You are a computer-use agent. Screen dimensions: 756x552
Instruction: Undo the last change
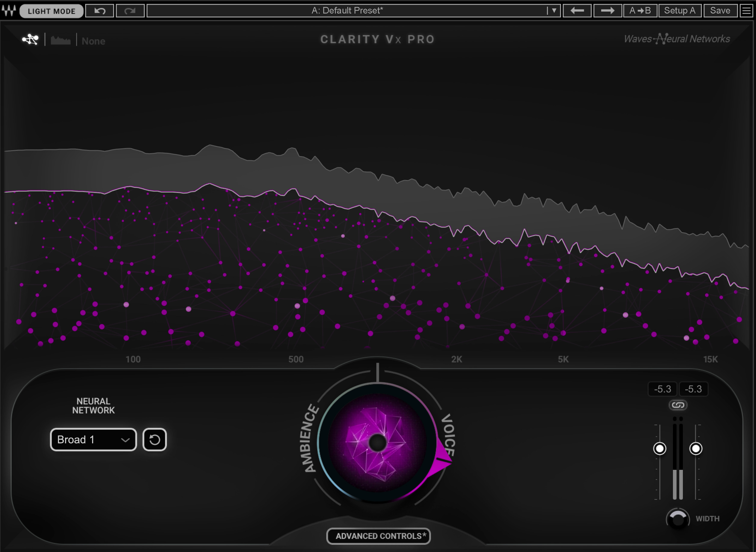pyautogui.click(x=100, y=11)
